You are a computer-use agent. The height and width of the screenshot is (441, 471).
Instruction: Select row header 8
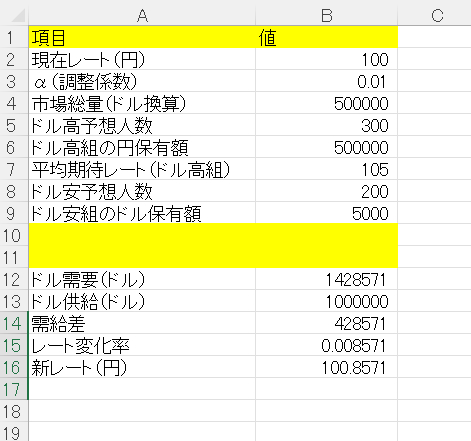(14, 191)
